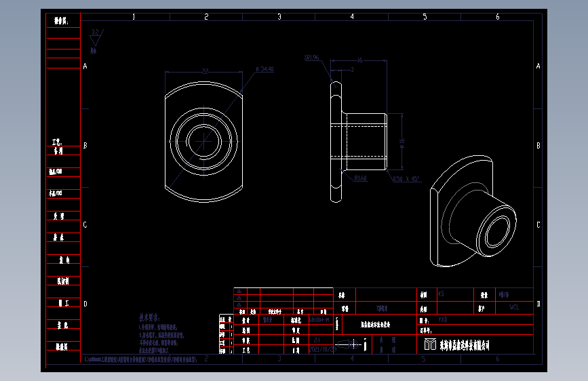Viewport: 588px width, 381px height.
Task: Click the first revision triangle symbol
Action: pos(239,292)
